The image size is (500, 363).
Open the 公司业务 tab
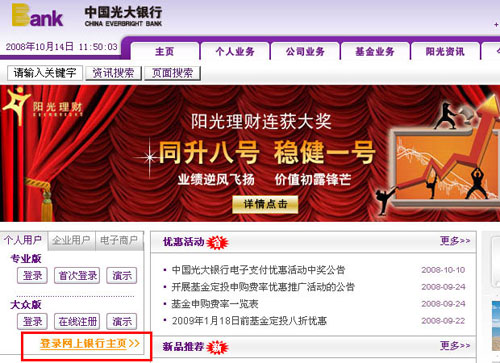(x=305, y=52)
